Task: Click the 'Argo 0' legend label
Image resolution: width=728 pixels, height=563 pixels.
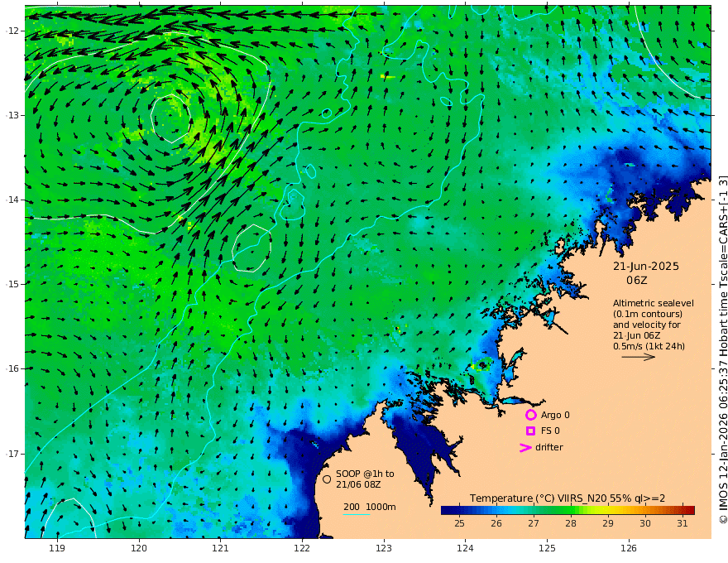Action: [555, 415]
